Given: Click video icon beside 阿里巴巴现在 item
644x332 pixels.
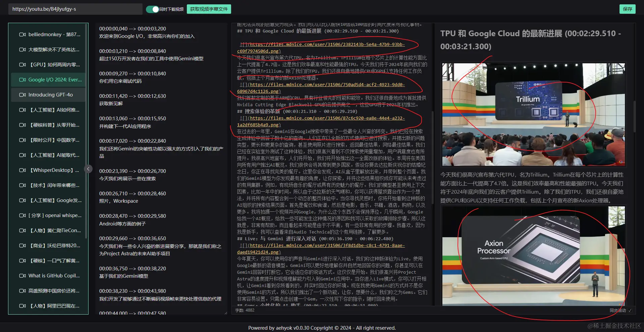Looking at the screenshot, I should click(x=22, y=306).
